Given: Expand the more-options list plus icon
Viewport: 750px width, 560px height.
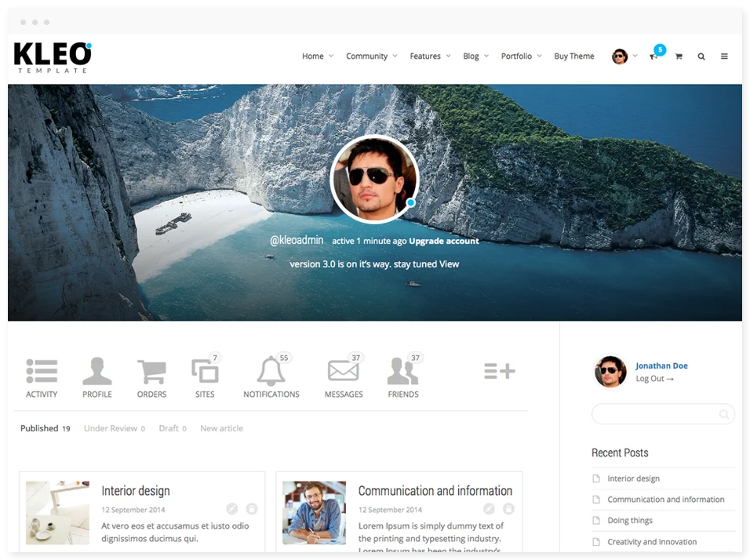Looking at the screenshot, I should [x=499, y=371].
